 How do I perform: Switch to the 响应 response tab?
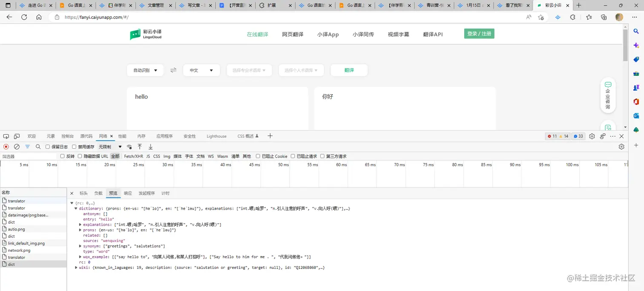point(128,193)
